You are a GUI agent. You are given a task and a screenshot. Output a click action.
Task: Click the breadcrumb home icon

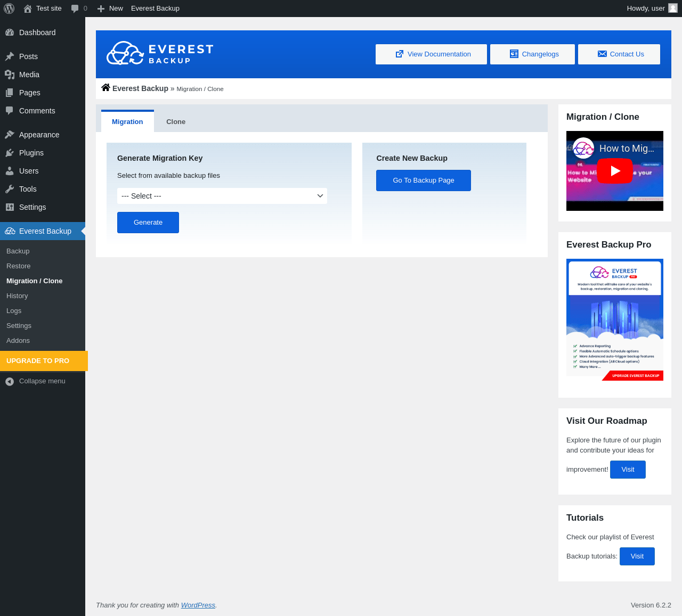coord(105,88)
